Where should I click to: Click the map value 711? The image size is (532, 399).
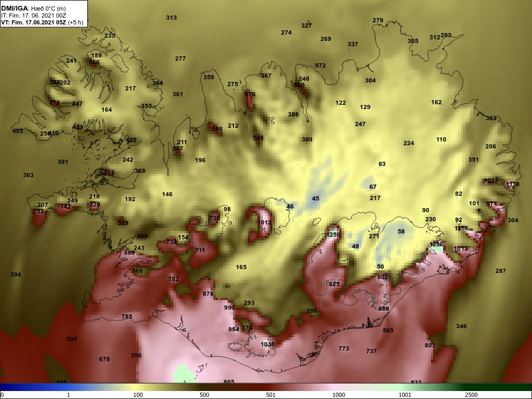200,250
